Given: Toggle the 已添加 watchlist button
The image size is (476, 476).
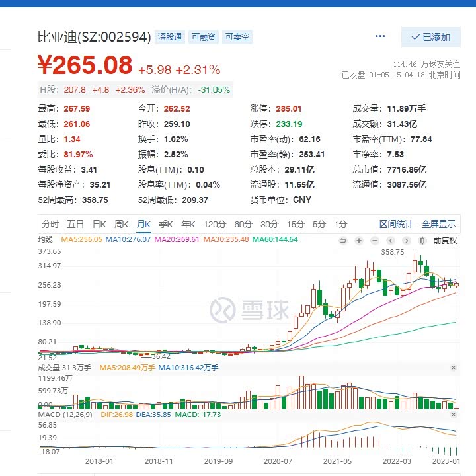Looking at the screenshot, I should point(430,37).
